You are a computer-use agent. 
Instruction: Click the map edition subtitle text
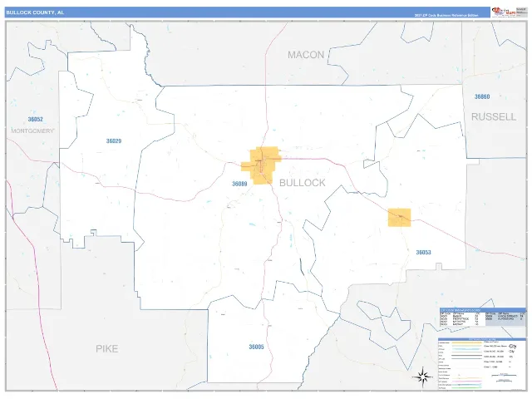click(446, 15)
